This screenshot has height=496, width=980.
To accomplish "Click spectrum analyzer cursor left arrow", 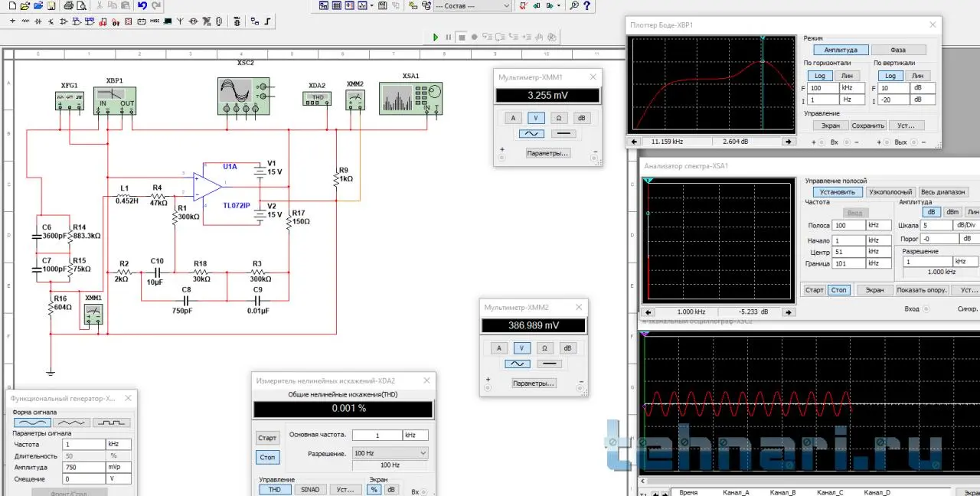I will (x=648, y=312).
